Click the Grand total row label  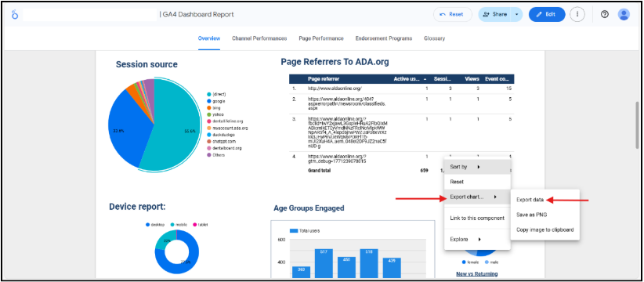[x=319, y=170]
